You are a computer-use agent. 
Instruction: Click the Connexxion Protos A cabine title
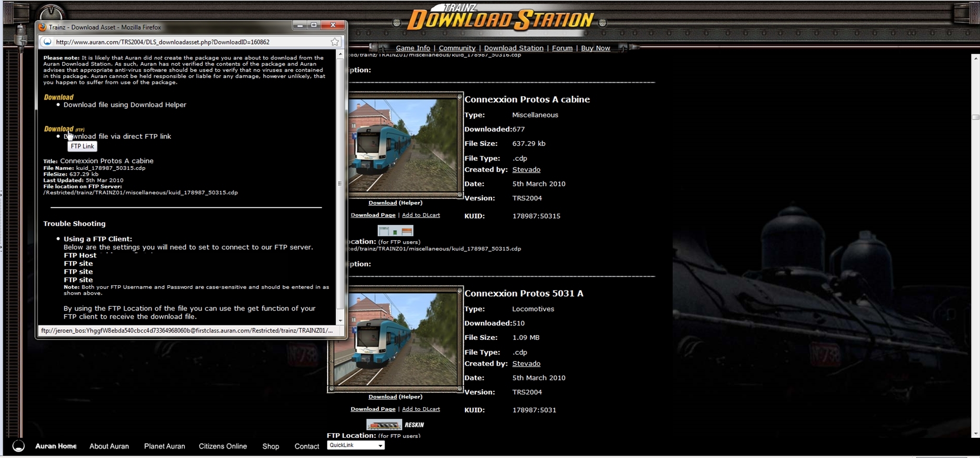point(527,100)
